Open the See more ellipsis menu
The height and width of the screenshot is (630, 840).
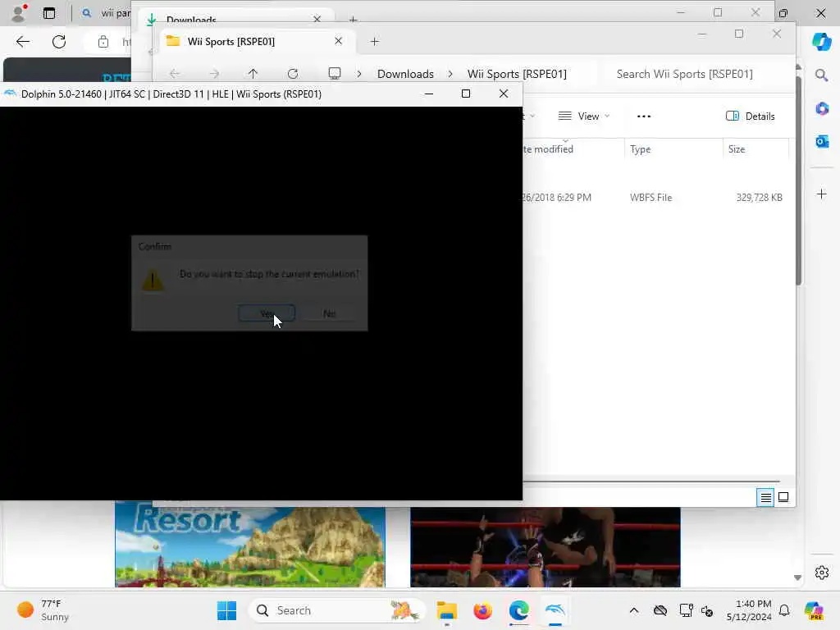click(643, 116)
